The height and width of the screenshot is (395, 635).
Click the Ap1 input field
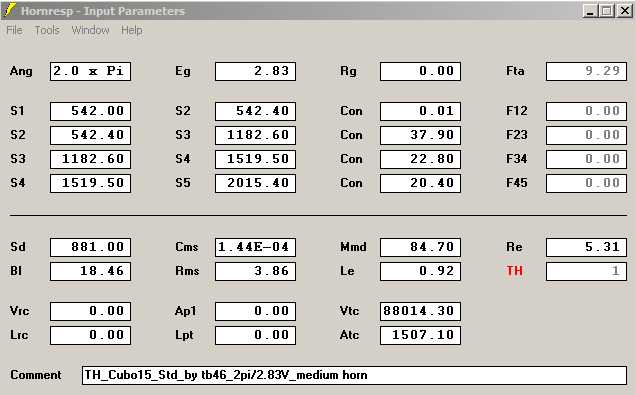pyautogui.click(x=256, y=311)
